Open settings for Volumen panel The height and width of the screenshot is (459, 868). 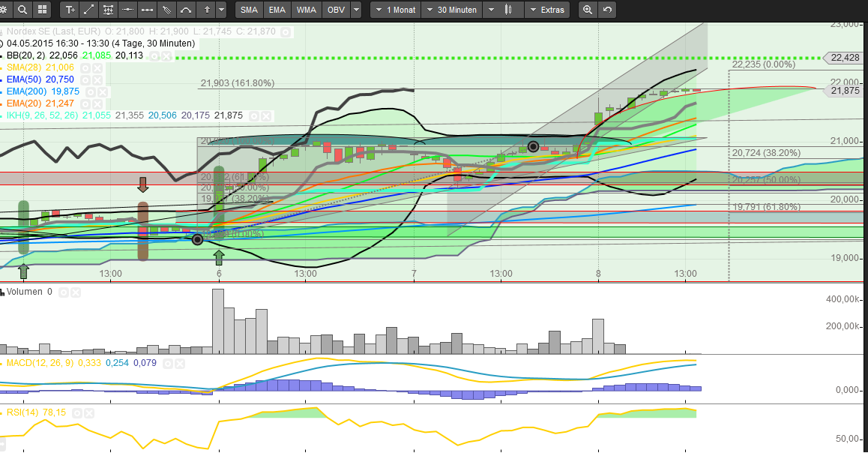pos(64,292)
